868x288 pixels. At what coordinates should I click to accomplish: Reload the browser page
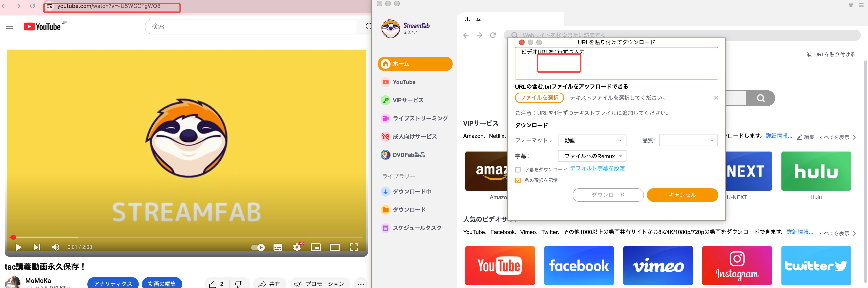32,6
